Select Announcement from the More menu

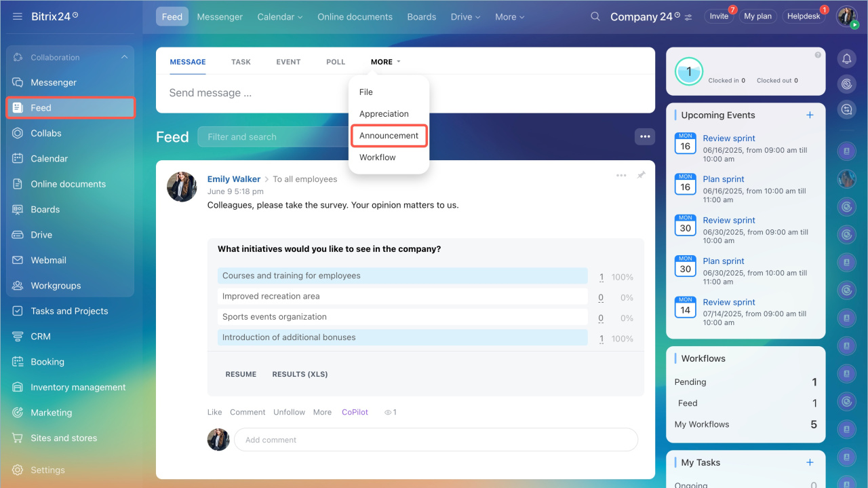tap(389, 136)
